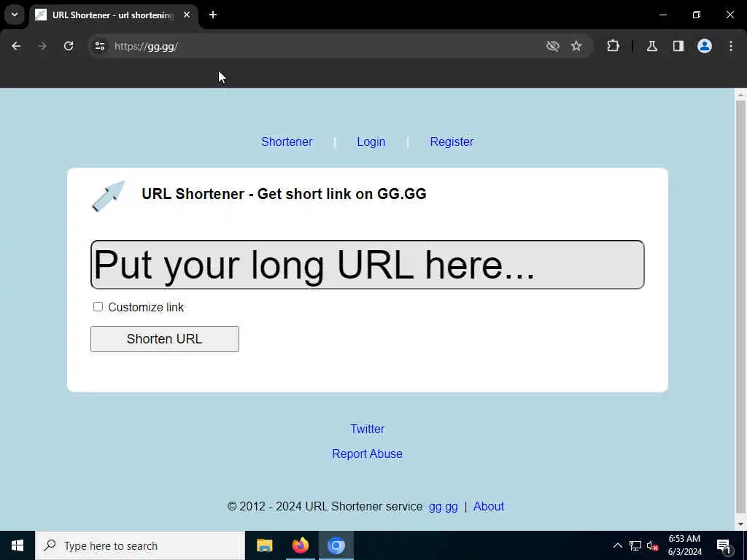Image resolution: width=747 pixels, height=560 pixels.
Task: Open the Twitter link
Action: [x=368, y=429]
